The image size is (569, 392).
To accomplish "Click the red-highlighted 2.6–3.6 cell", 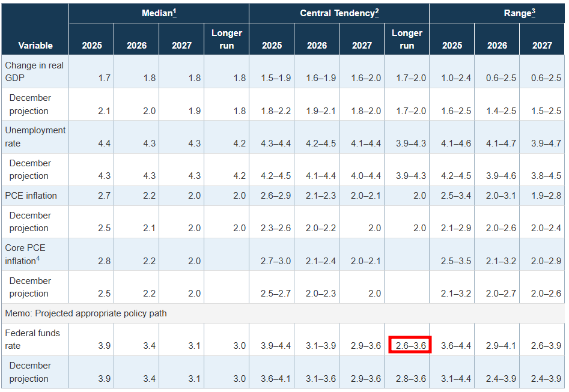I will [x=409, y=346].
